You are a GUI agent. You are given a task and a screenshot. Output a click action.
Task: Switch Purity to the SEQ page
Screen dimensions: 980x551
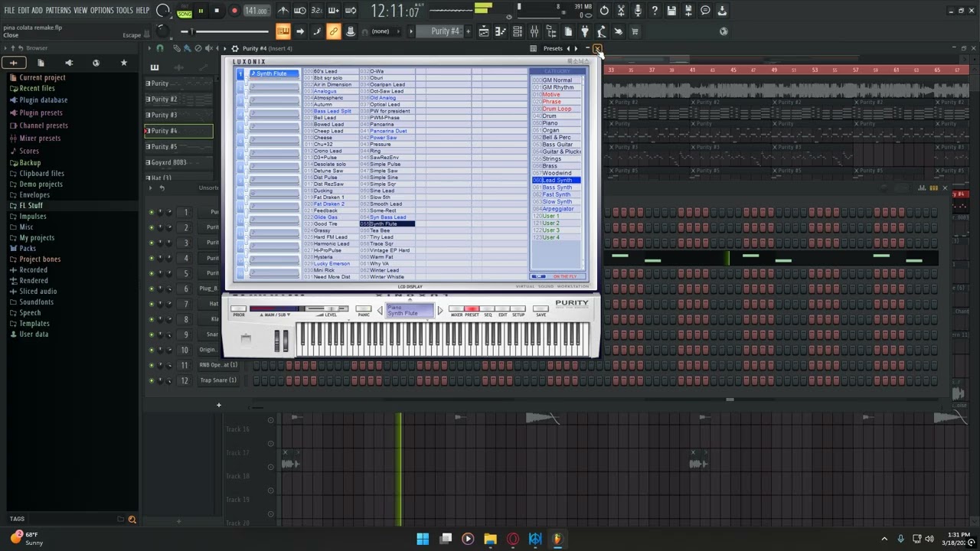click(x=488, y=310)
